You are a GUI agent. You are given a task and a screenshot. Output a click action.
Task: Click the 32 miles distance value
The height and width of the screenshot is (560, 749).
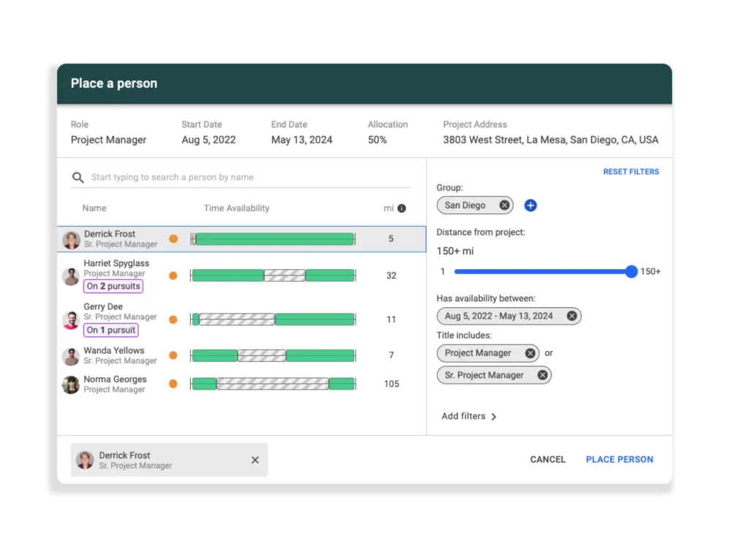point(391,276)
